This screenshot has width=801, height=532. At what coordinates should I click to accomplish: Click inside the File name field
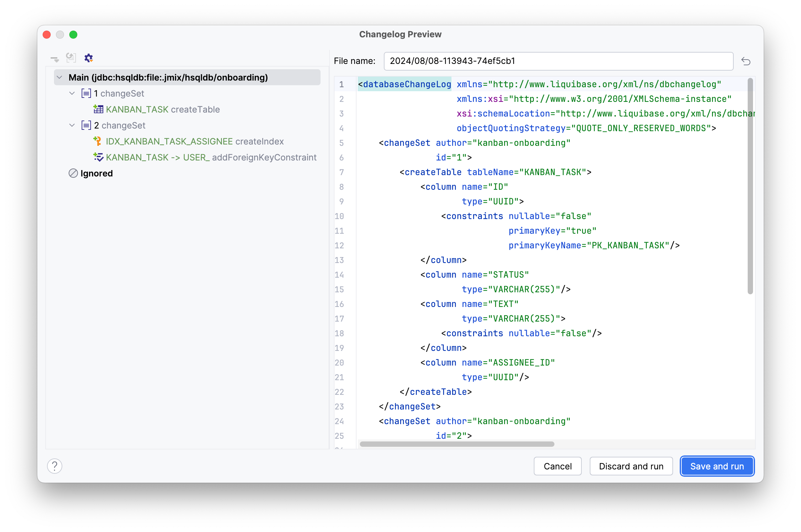tap(558, 61)
